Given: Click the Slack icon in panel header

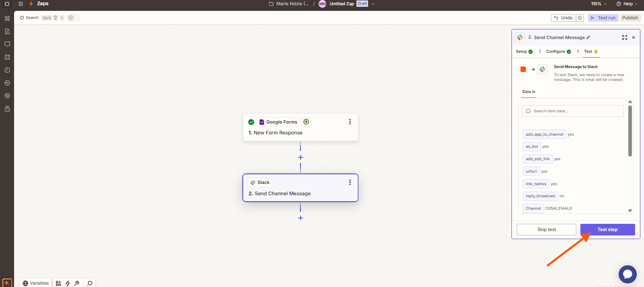Looking at the screenshot, I should click(520, 37).
